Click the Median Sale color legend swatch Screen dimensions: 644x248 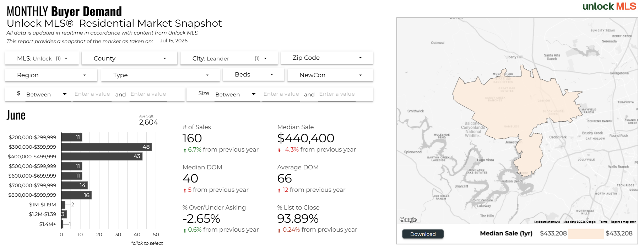coord(586,234)
